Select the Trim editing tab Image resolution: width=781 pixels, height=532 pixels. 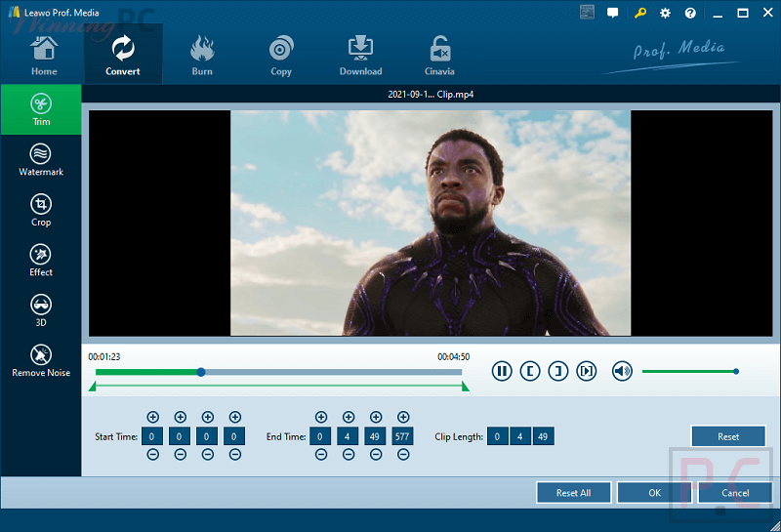click(41, 109)
